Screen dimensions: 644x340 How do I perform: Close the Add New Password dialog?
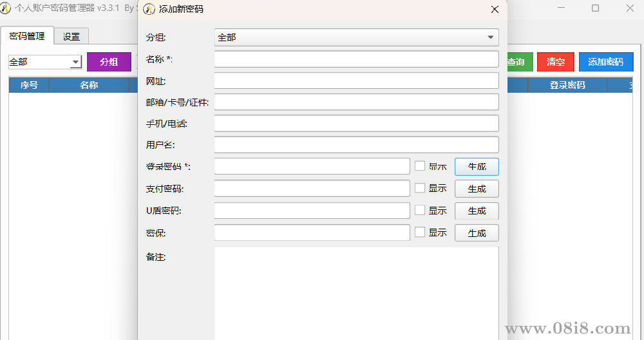point(495,10)
